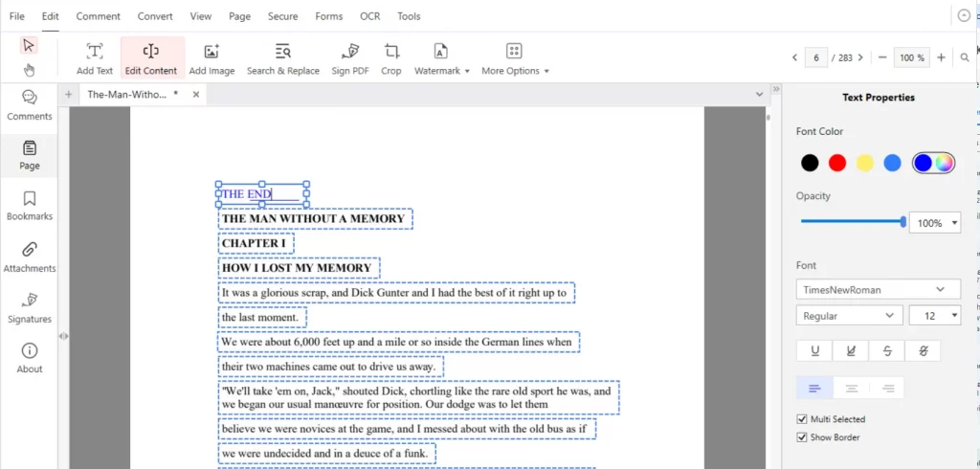Click the magnifier search icon
Viewport: 980px width, 469px height.
(965, 57)
